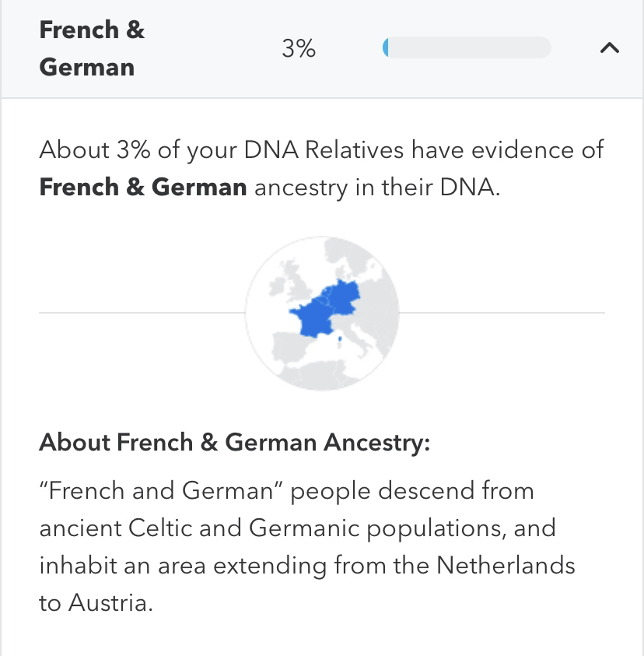Click the French & German header title
The width and height of the screenshot is (644, 656).
tap(92, 48)
